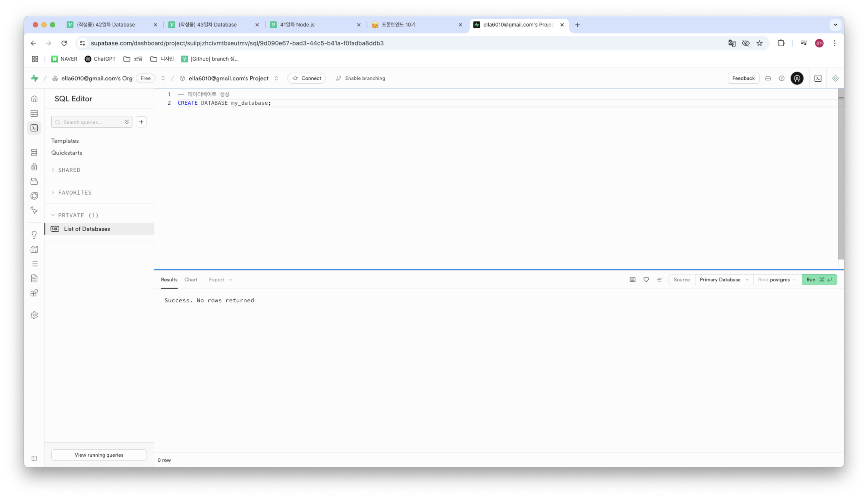
Task: Click the browser address bar URL
Action: [237, 43]
